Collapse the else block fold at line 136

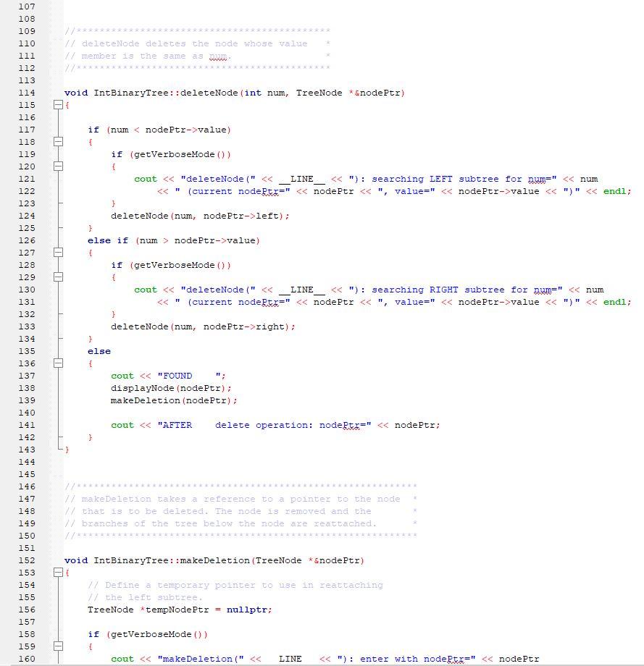(x=59, y=363)
